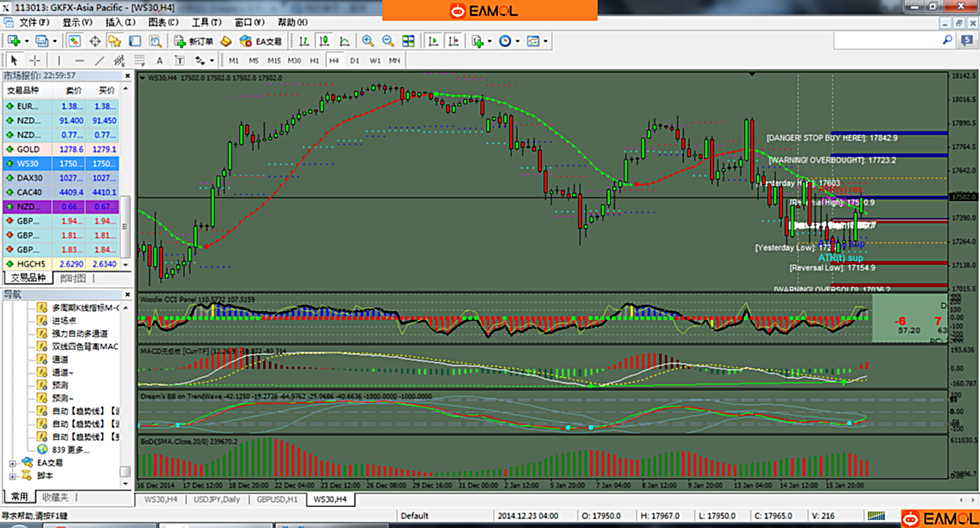
Task: Select the Fibonacci retracement tool
Action: tap(138, 61)
